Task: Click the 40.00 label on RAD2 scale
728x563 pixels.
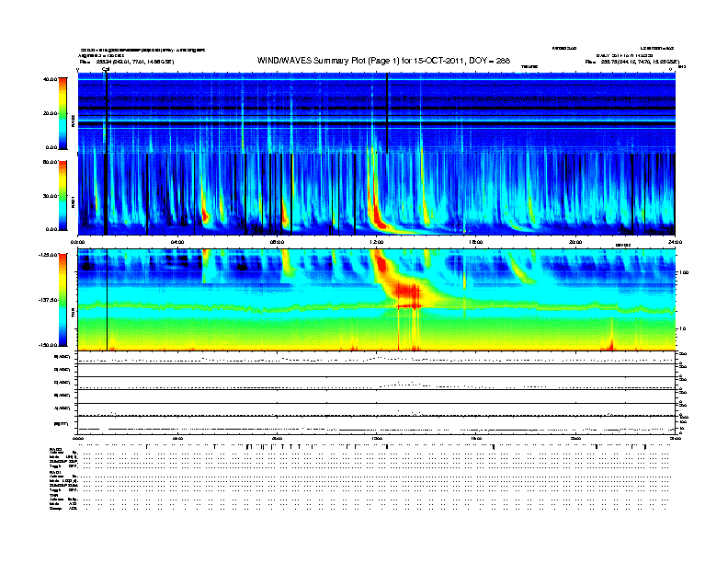Action: pyautogui.click(x=50, y=79)
